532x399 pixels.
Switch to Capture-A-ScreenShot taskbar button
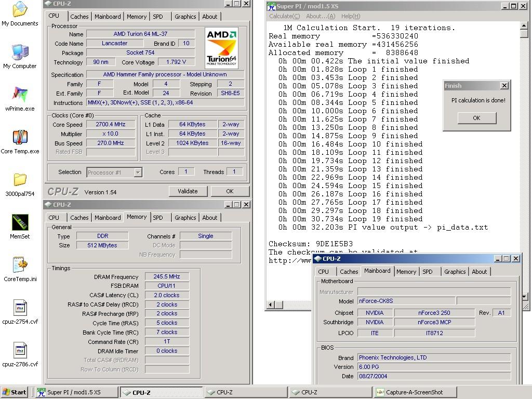click(416, 392)
